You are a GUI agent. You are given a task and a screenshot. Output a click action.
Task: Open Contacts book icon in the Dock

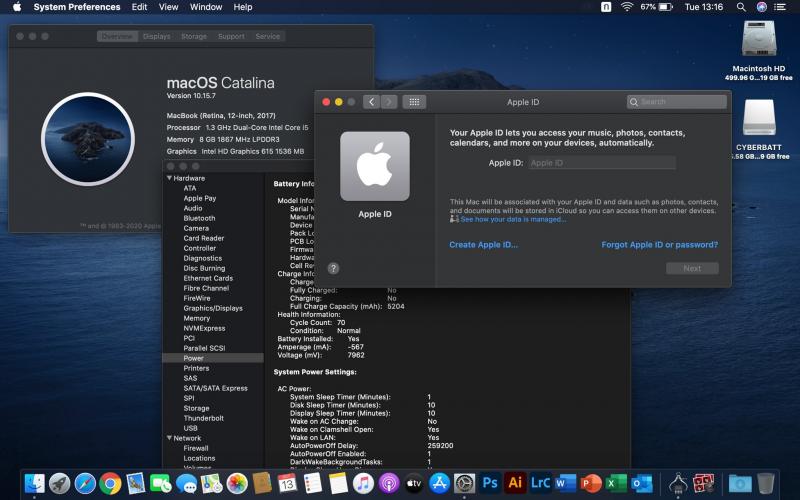coord(262,483)
